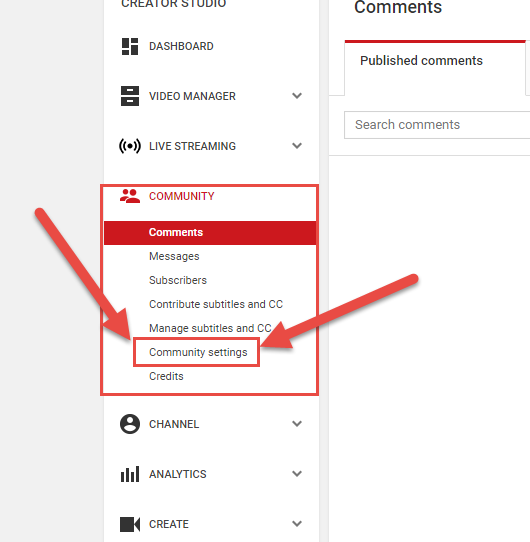Click the Video Manager drawer icon
The height and width of the screenshot is (542, 530).
pos(130,96)
